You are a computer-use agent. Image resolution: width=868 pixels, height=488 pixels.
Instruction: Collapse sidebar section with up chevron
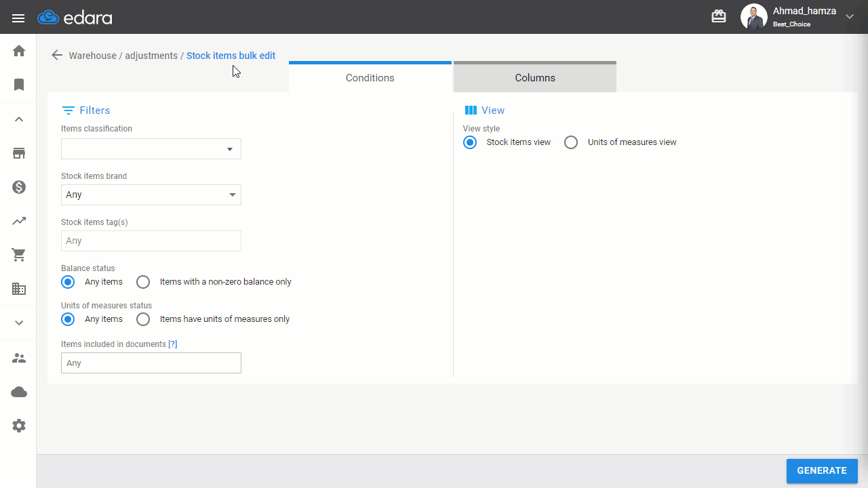click(x=19, y=119)
